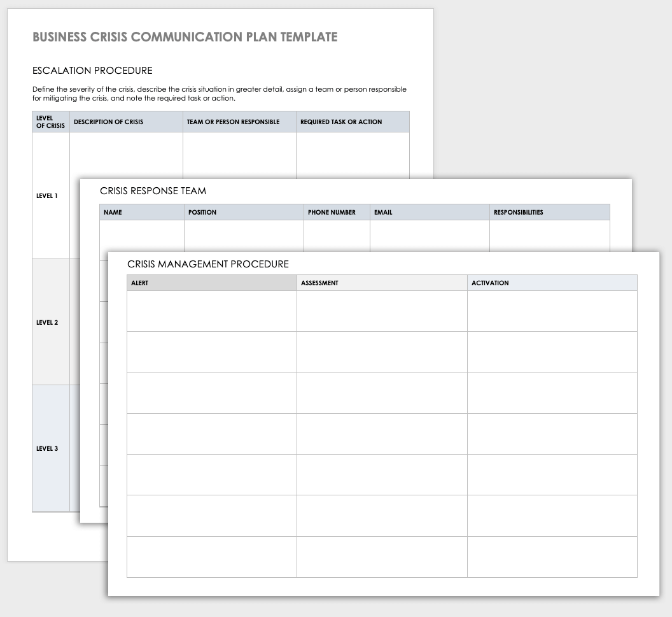Select the Crisis Response Team heading
Screen dimensions: 672x617
(153, 191)
